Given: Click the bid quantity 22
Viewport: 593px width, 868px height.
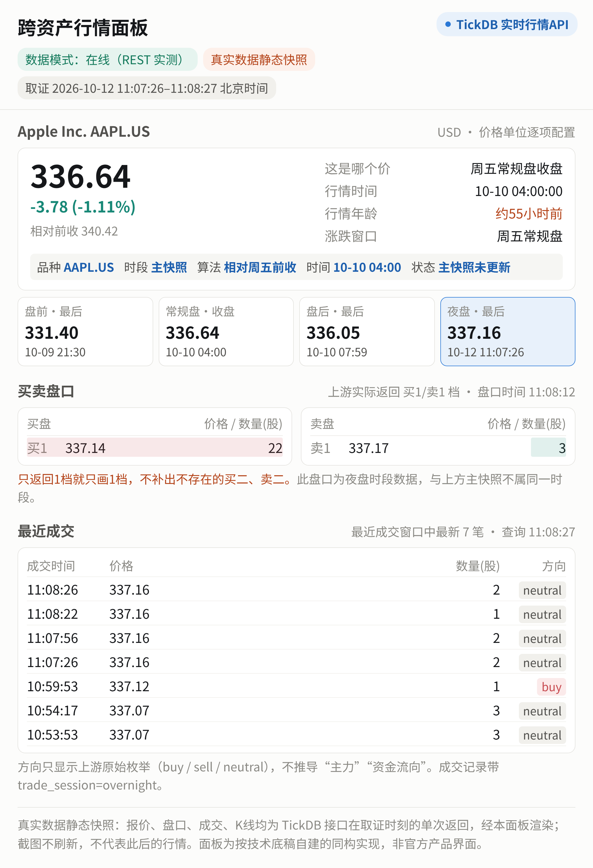Looking at the screenshot, I should point(275,448).
